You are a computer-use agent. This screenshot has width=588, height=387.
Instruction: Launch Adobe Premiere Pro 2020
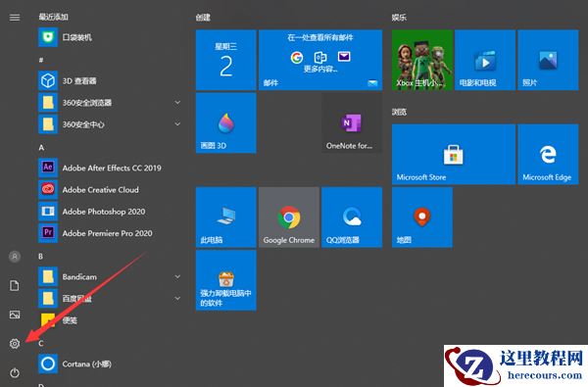point(109,233)
